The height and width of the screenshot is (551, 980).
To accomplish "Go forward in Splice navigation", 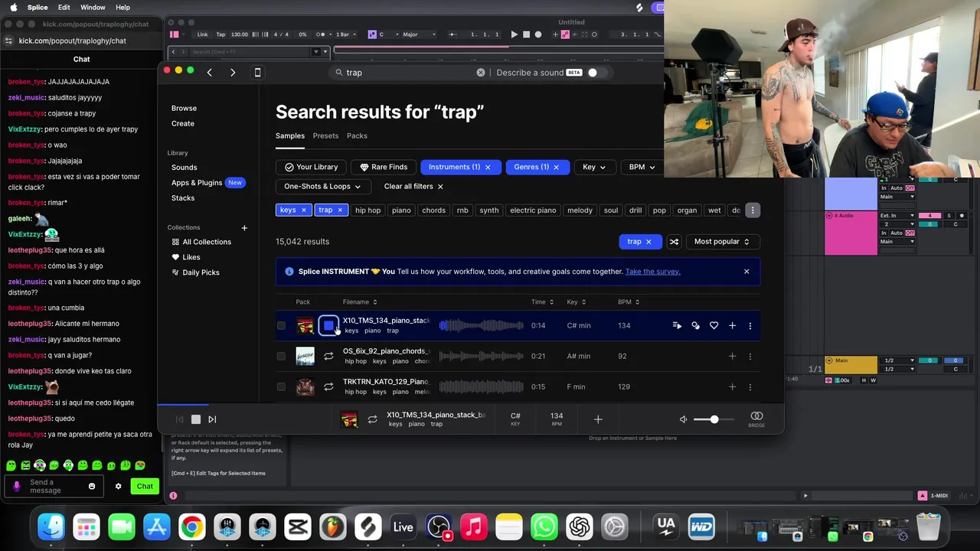I will point(233,72).
